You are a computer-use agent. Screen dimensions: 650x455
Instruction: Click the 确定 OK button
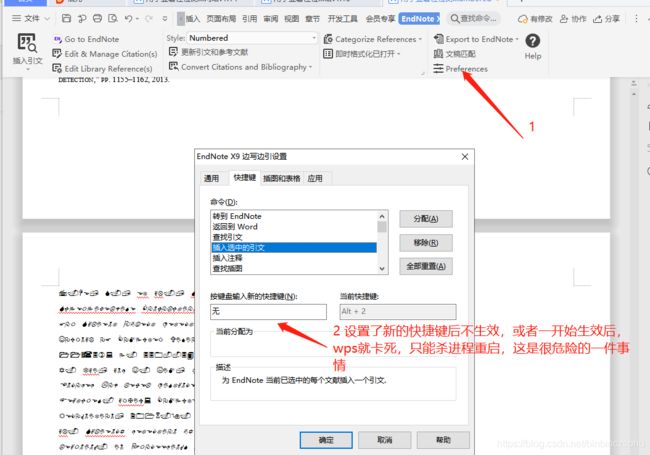[x=326, y=440]
